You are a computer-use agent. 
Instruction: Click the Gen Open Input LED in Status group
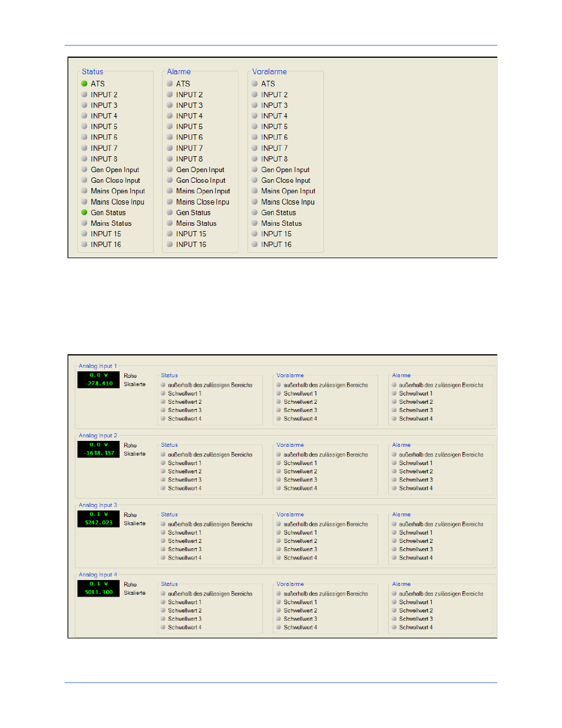[84, 169]
